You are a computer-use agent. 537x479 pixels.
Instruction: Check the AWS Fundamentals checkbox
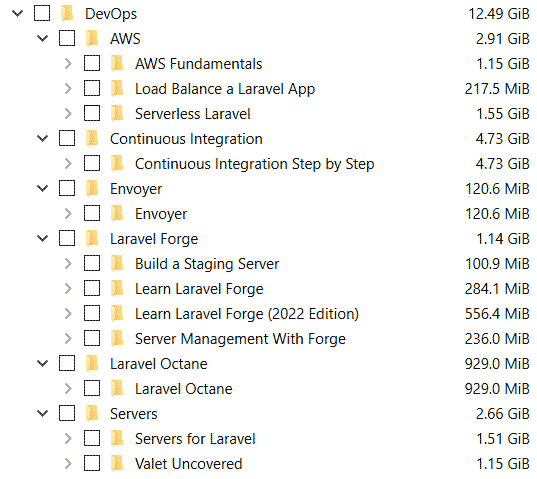[92, 63]
